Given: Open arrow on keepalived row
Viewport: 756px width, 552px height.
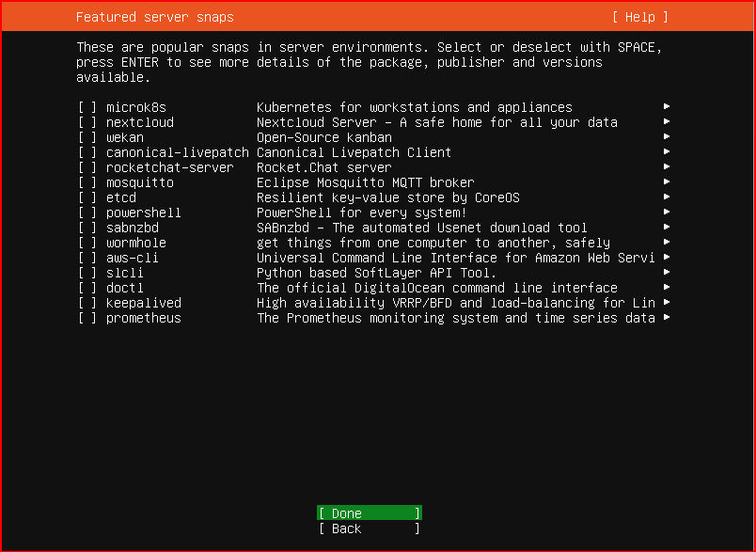Looking at the screenshot, I should click(667, 302).
